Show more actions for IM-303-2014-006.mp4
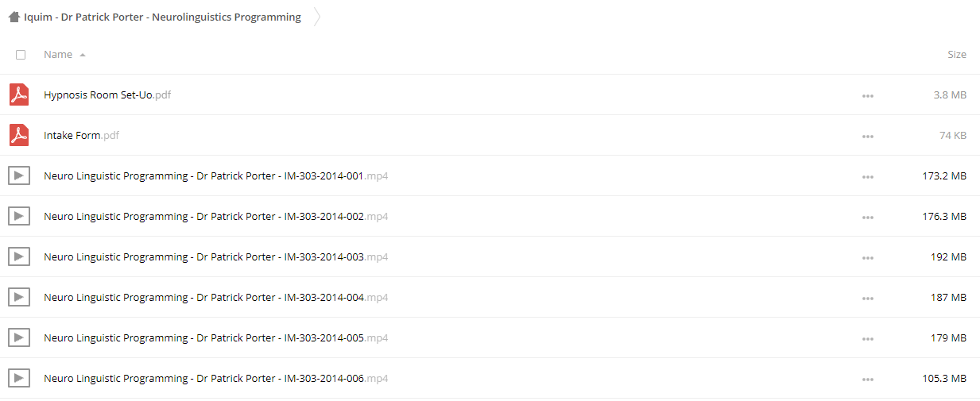Screen dimensions: 980x401 click(x=867, y=379)
